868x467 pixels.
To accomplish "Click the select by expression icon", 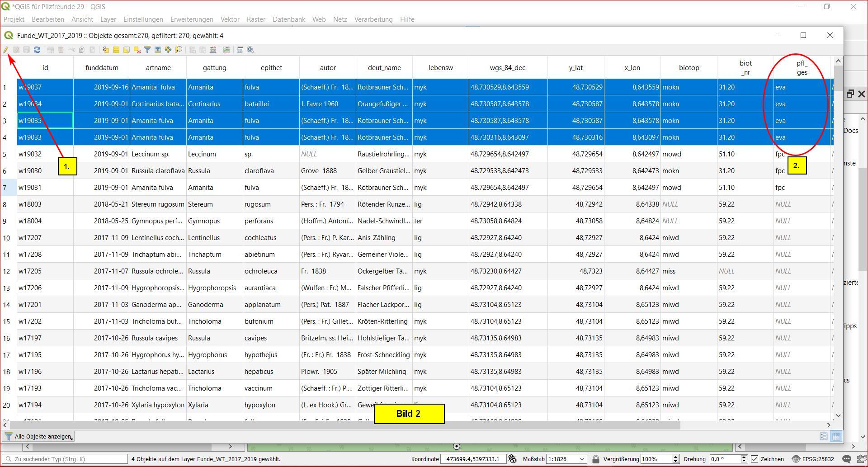I will tap(105, 50).
